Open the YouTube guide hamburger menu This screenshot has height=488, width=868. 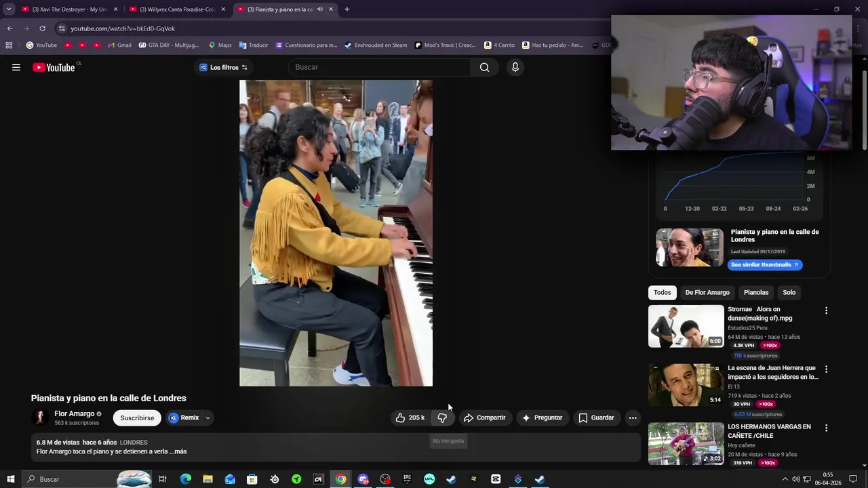tap(16, 67)
